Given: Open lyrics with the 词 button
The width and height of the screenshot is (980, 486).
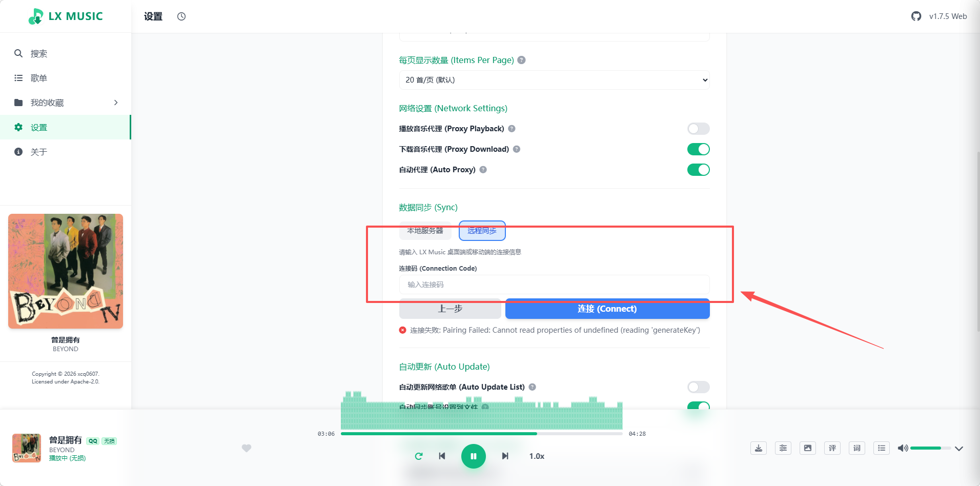Looking at the screenshot, I should pyautogui.click(x=857, y=448).
